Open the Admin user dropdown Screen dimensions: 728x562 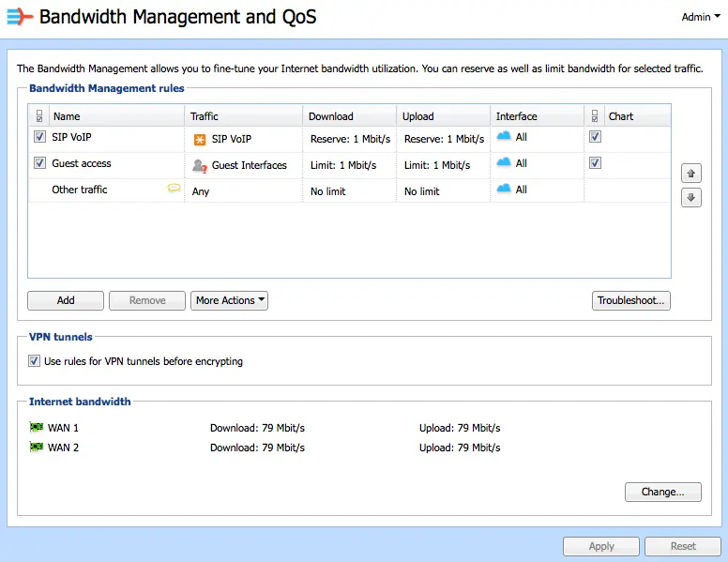coord(701,17)
